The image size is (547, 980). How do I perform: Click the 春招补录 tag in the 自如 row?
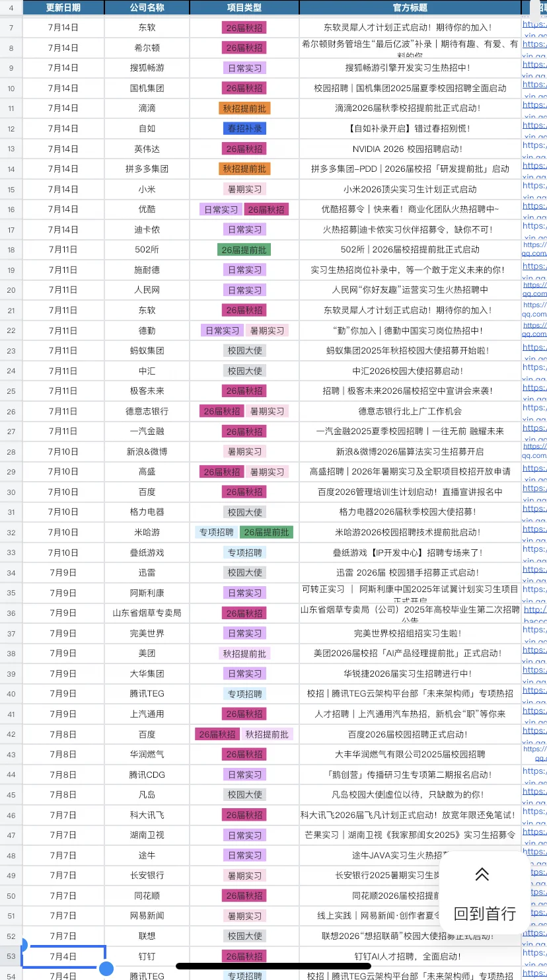tap(244, 128)
